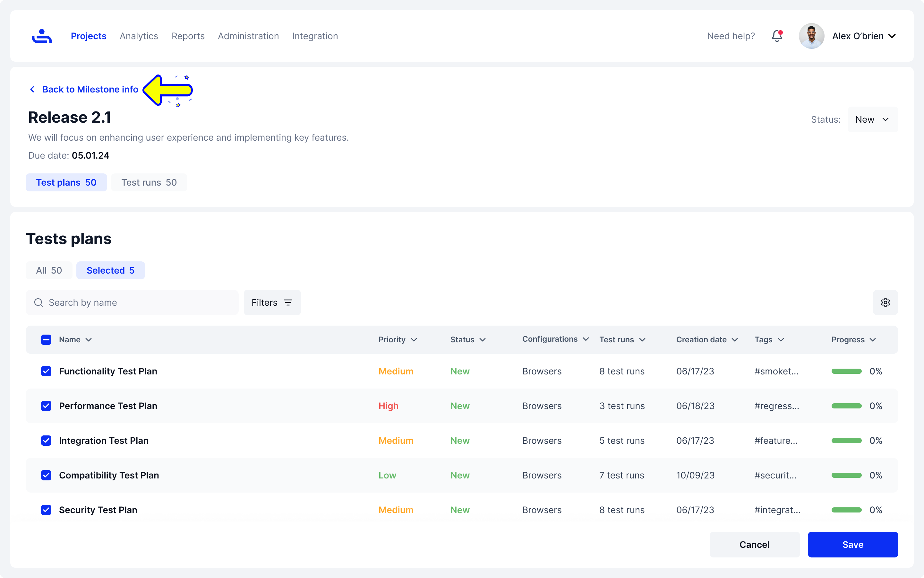Open Security Test Plan row name
This screenshot has height=578, width=924.
98,510
